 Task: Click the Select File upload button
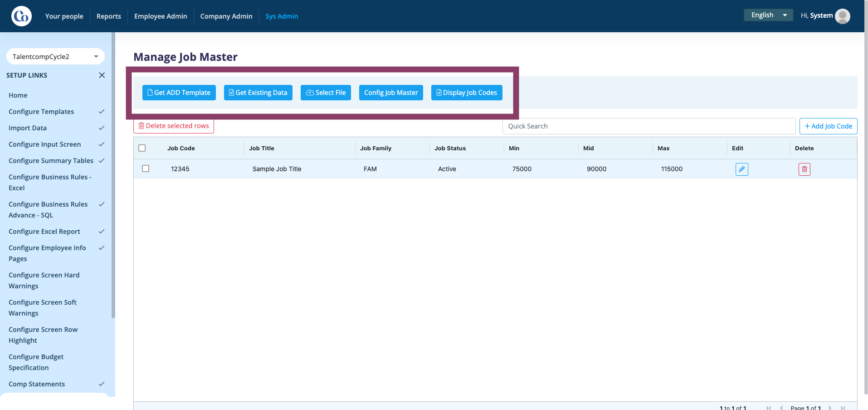[326, 93]
